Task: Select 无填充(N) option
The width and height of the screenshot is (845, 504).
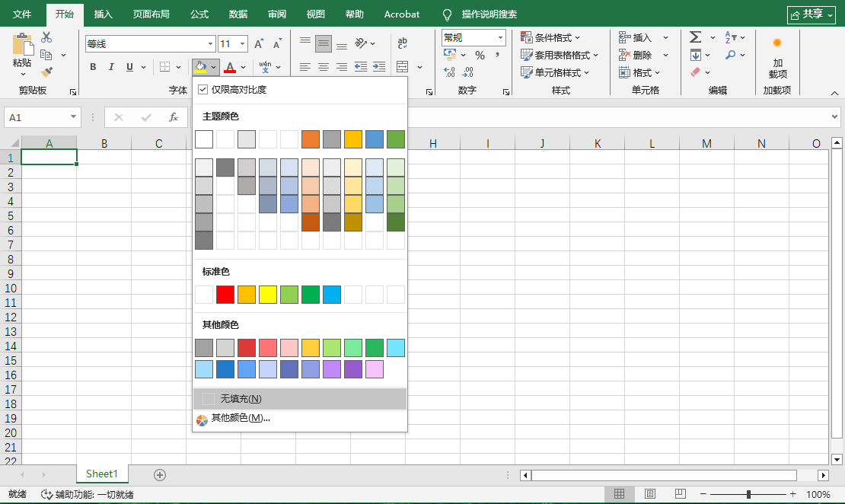Action: (x=300, y=399)
